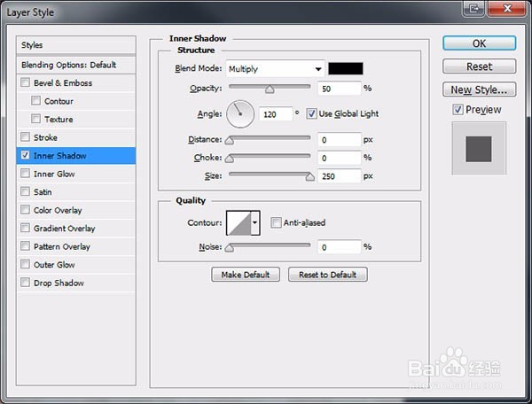Open the black shadow color swatch
The height and width of the screenshot is (404, 532).
(346, 68)
